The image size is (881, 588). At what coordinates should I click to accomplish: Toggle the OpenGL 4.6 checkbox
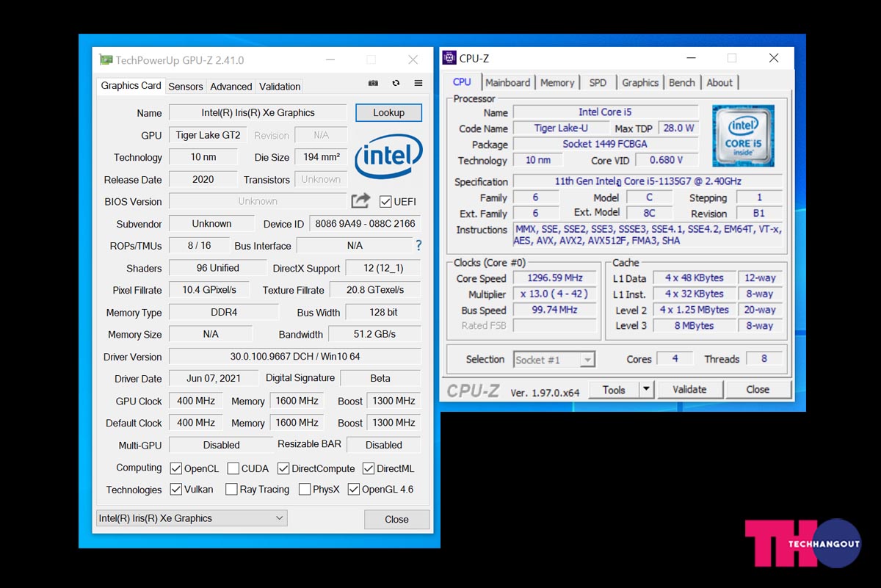(x=354, y=489)
